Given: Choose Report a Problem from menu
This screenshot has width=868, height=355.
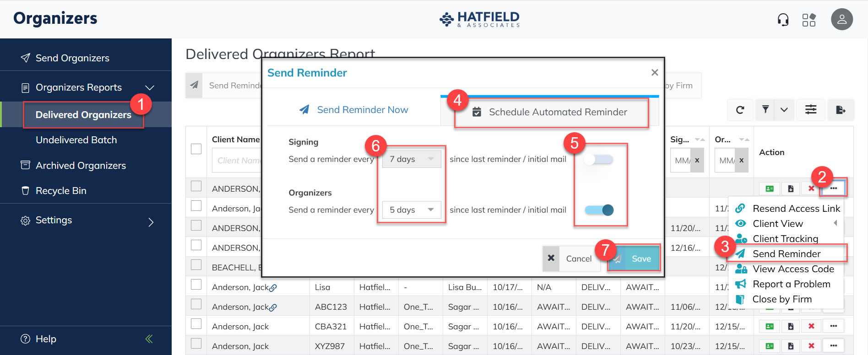Looking at the screenshot, I should click(x=783, y=284).
